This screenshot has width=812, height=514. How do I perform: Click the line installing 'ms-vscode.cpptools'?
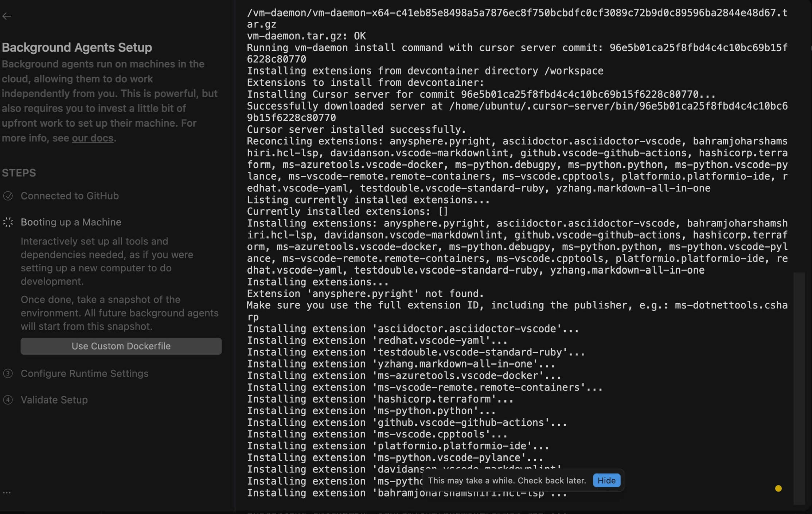click(377, 434)
